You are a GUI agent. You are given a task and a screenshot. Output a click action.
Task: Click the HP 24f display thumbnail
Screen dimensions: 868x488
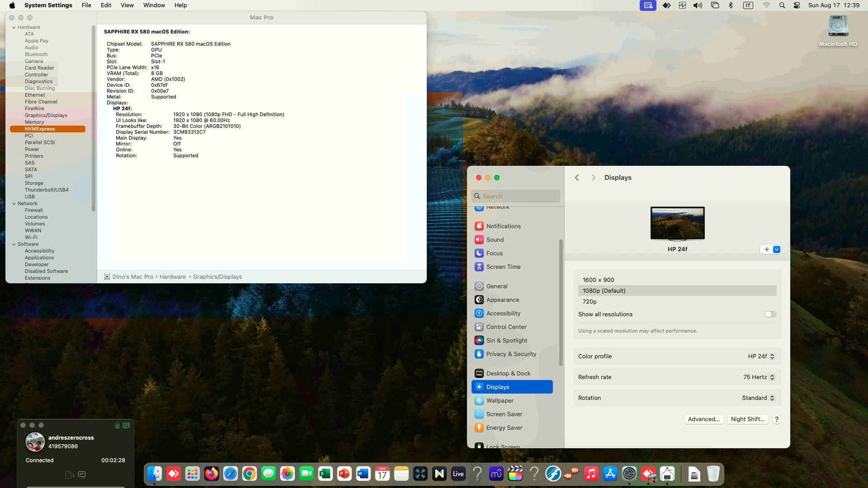click(678, 224)
